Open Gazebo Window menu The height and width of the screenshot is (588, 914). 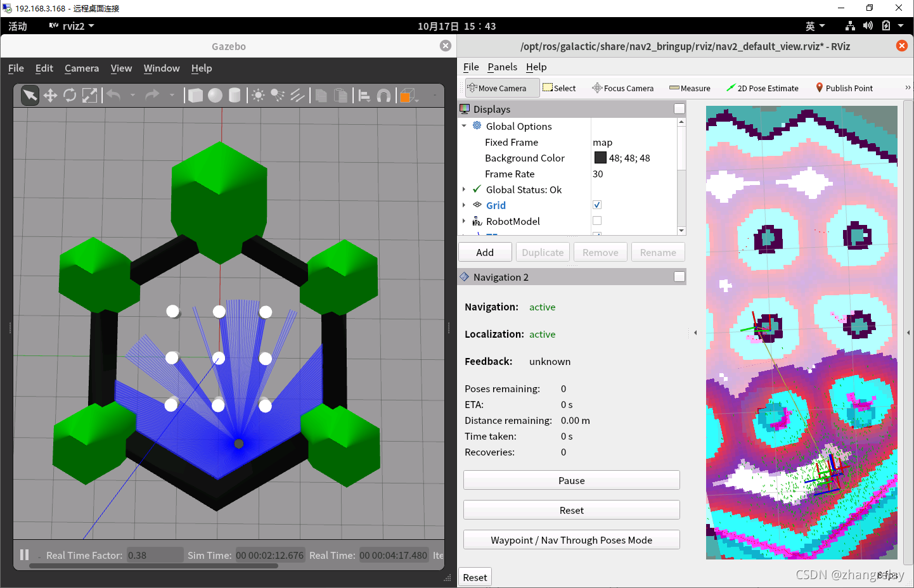(162, 68)
